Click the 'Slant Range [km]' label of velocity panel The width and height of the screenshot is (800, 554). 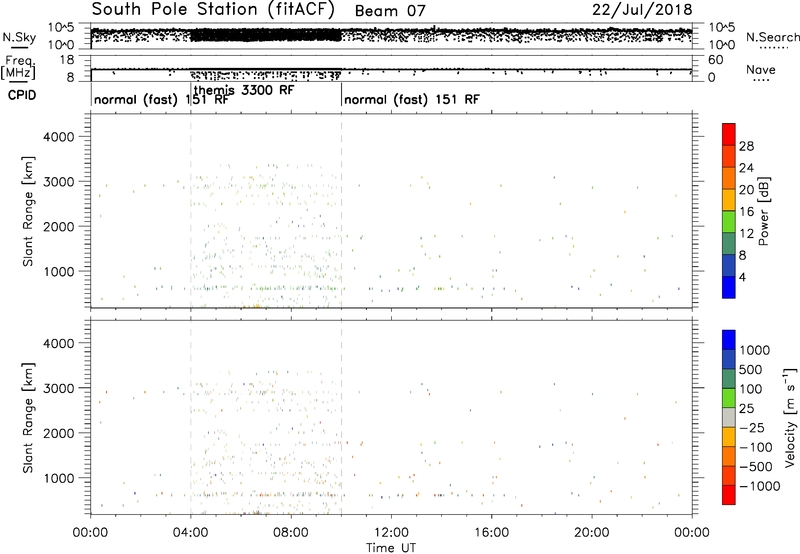pyautogui.click(x=28, y=418)
